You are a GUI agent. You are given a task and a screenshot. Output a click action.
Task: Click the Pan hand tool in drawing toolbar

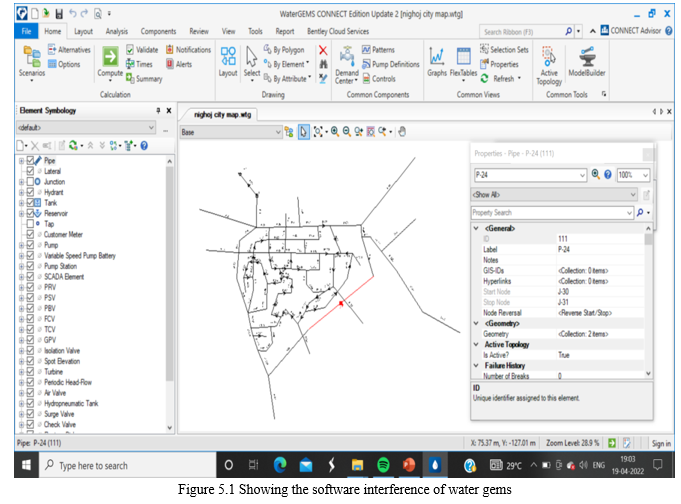[402, 131]
